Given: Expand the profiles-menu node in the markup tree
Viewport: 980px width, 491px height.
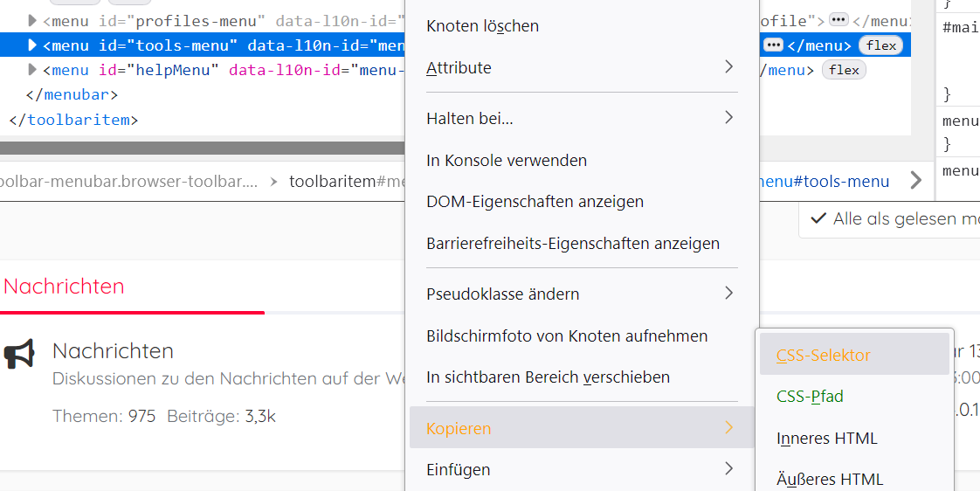Looking at the screenshot, I should click(x=32, y=20).
